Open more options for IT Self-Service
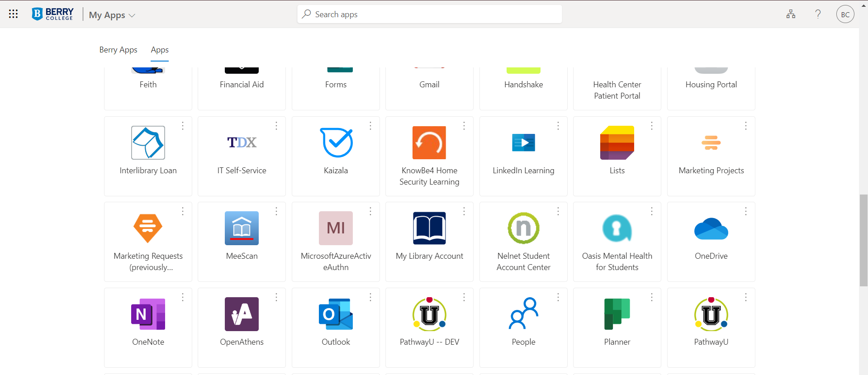 point(276,126)
